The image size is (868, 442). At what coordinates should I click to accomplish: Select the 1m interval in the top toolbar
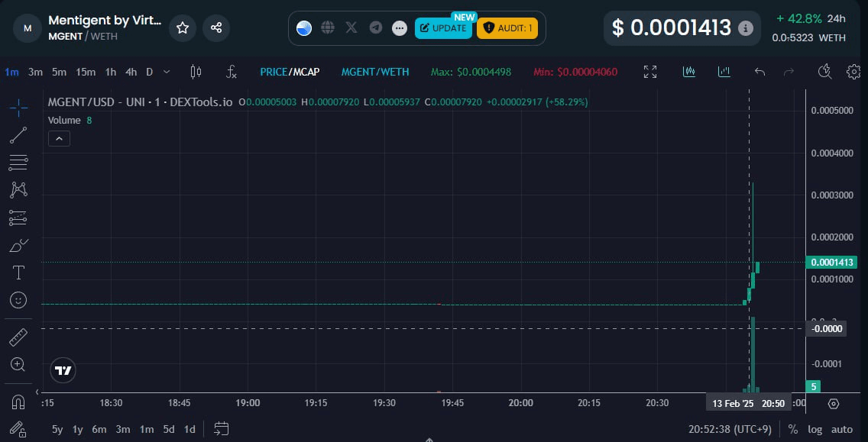pyautogui.click(x=11, y=72)
